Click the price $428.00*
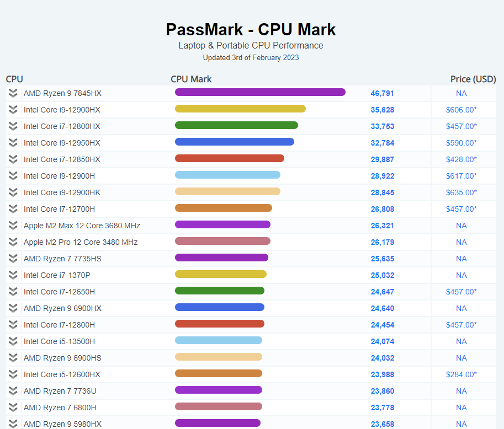This screenshot has height=429, width=504. pos(461,159)
